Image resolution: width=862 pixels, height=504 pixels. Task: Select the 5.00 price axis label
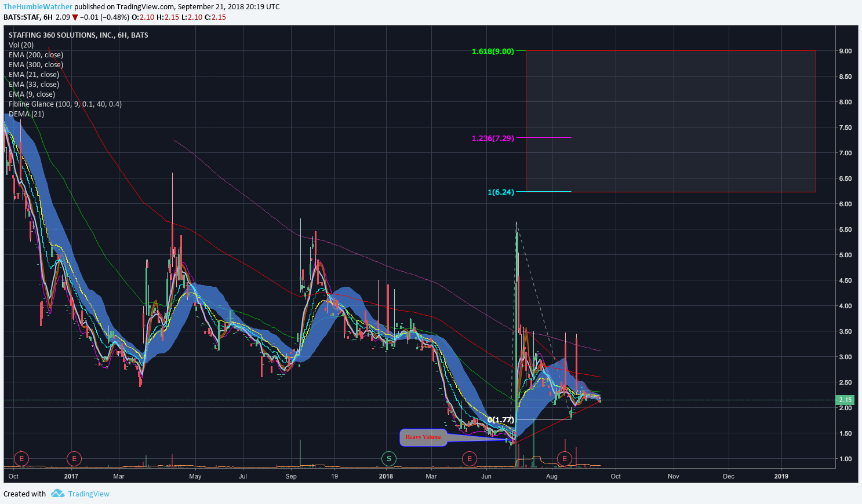(x=845, y=255)
